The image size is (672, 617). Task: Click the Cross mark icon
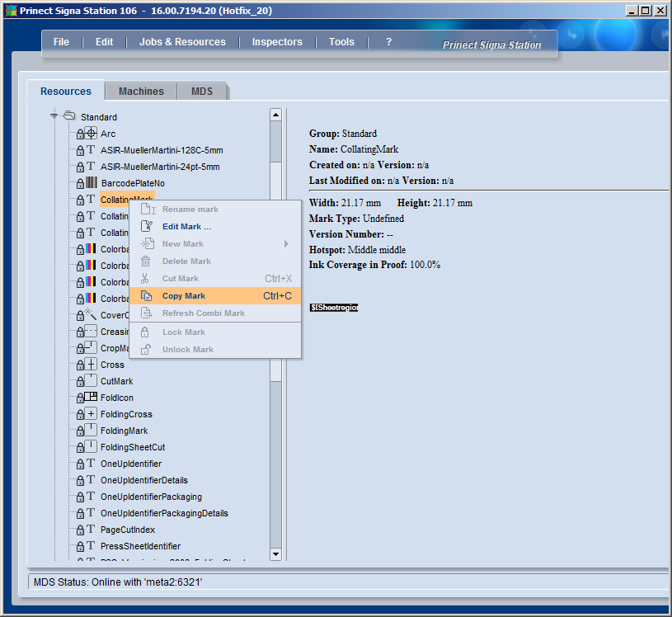click(91, 364)
